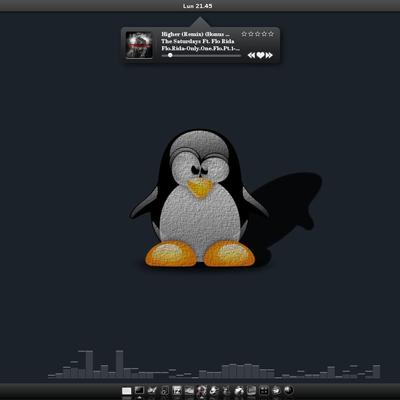Image resolution: width=400 pixels, height=400 pixels.
Task: Skip to the next track
Action: point(269,55)
